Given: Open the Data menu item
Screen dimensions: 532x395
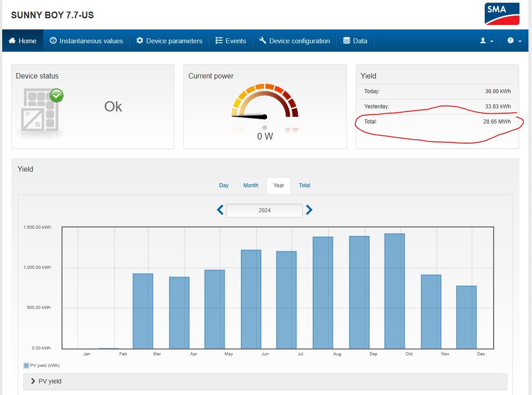Looking at the screenshot, I should coord(355,41).
